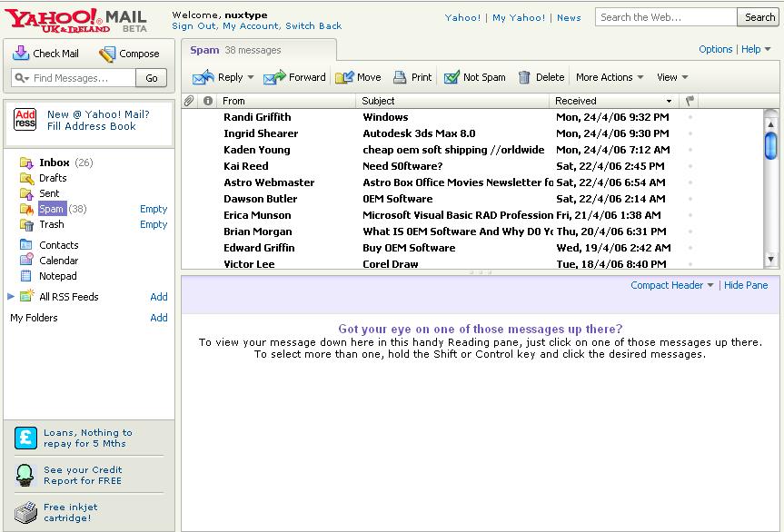Toggle flag on Brian Morgan message
784x532 pixels.
[x=690, y=232]
